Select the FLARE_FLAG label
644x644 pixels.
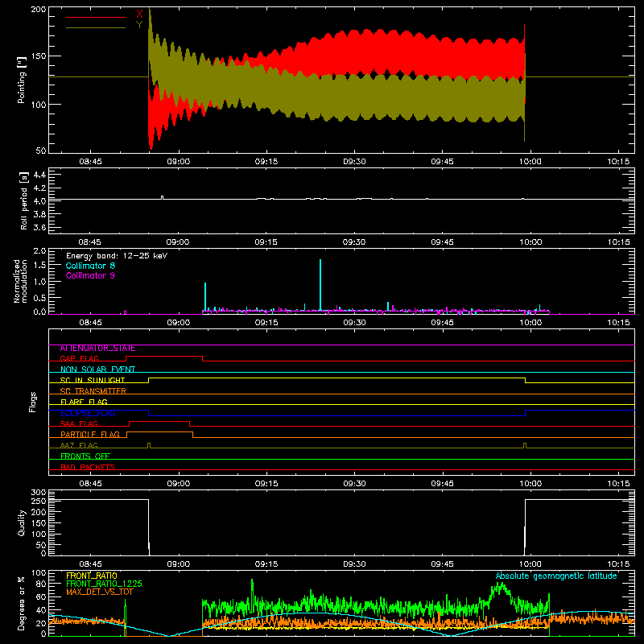(x=84, y=402)
